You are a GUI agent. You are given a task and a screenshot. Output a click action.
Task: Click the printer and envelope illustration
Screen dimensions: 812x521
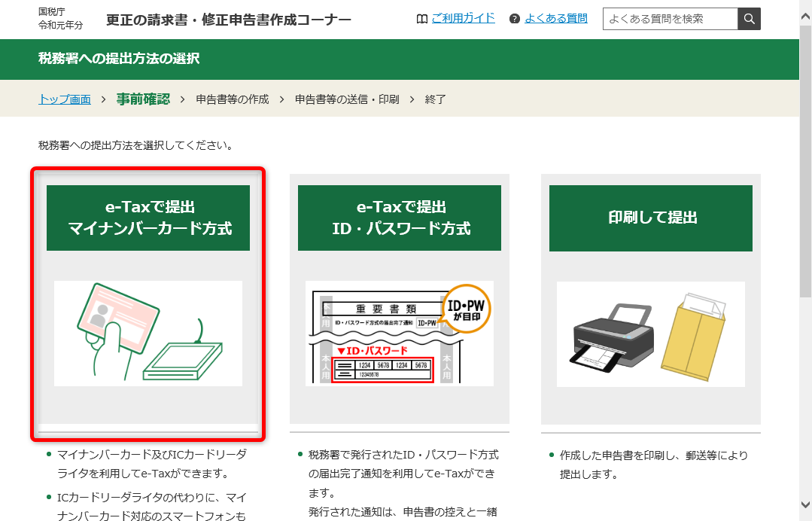coord(651,334)
